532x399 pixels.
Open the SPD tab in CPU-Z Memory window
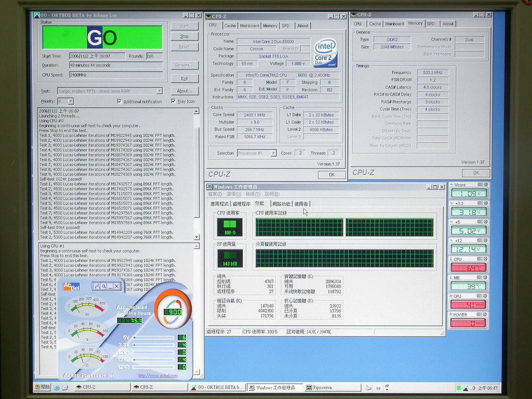coord(431,24)
